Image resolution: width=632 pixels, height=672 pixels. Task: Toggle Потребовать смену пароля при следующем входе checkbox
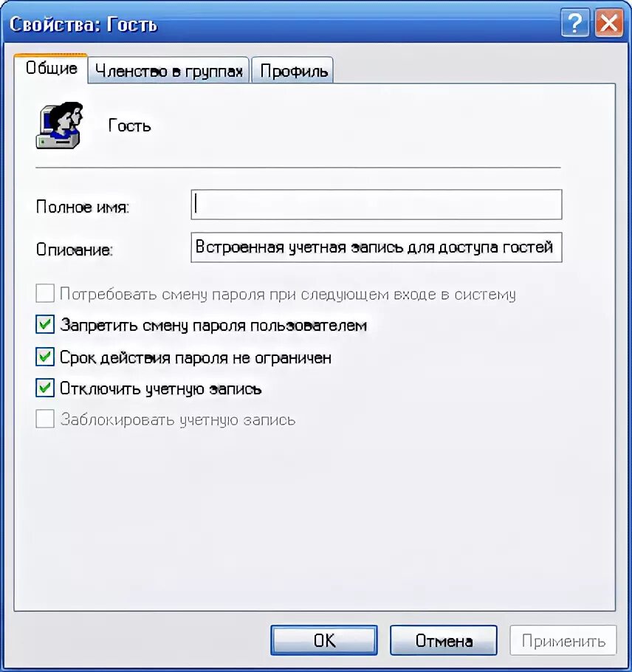[x=45, y=294]
